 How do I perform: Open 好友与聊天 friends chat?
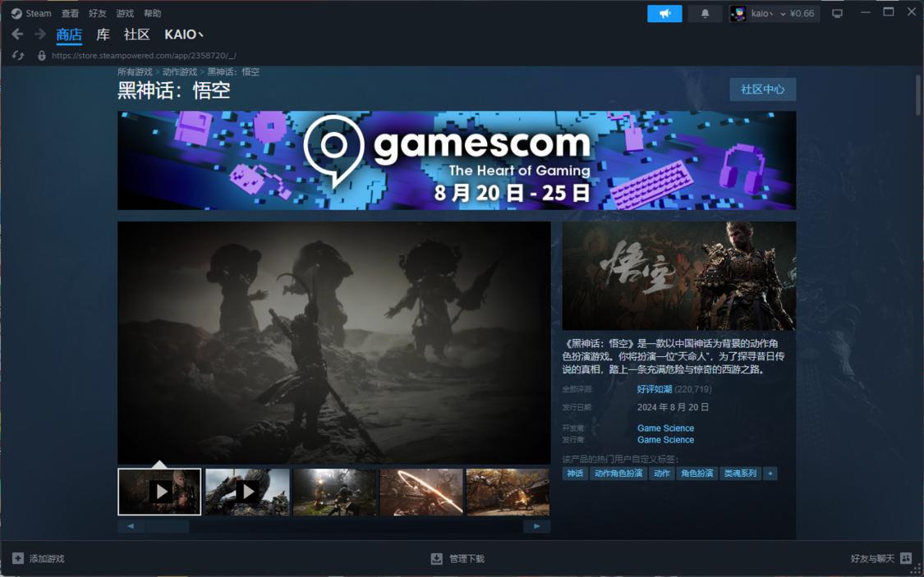pos(872,559)
